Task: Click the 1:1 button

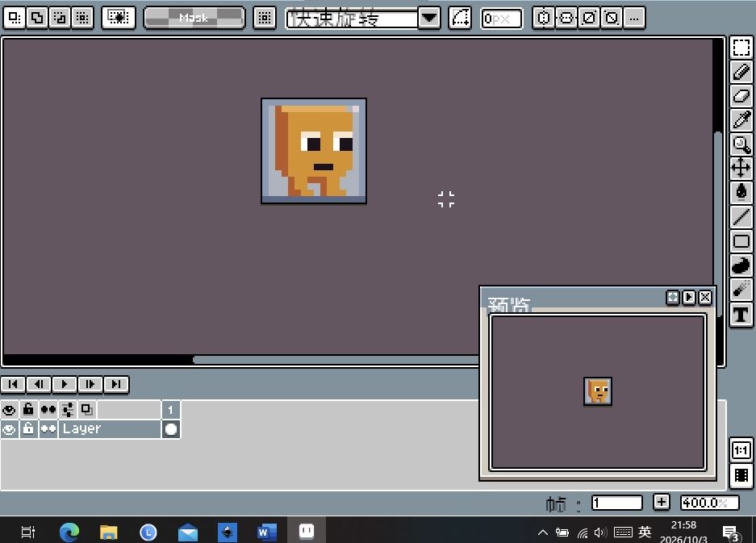Action: (x=741, y=450)
